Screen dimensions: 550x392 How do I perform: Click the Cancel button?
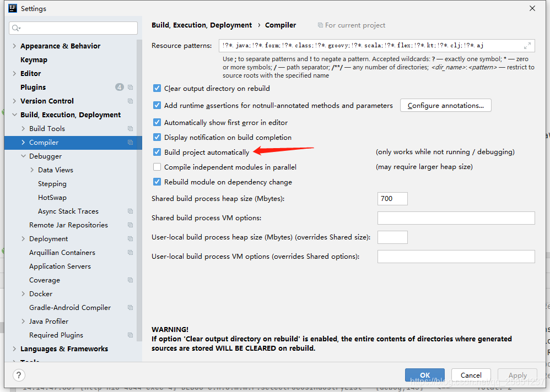pos(471,375)
